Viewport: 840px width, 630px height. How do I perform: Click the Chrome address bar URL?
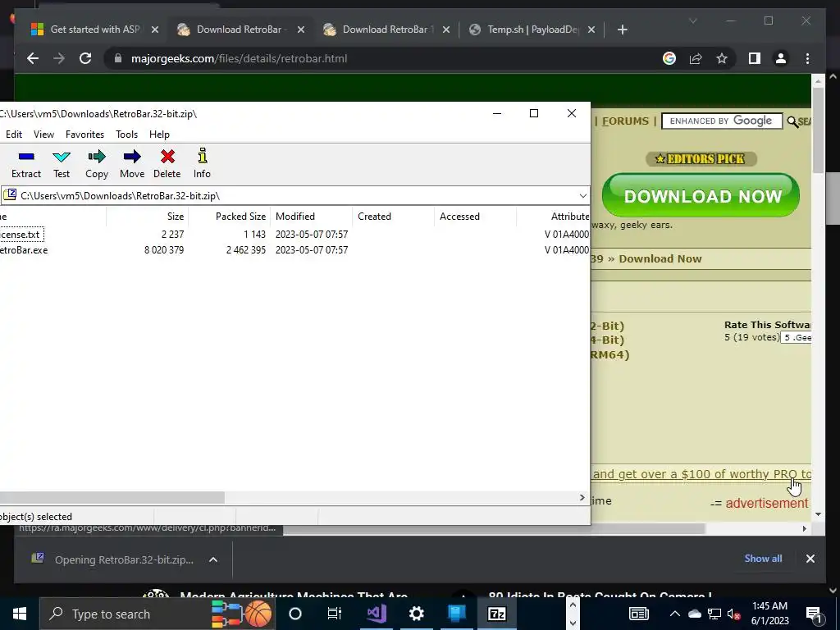(x=239, y=58)
